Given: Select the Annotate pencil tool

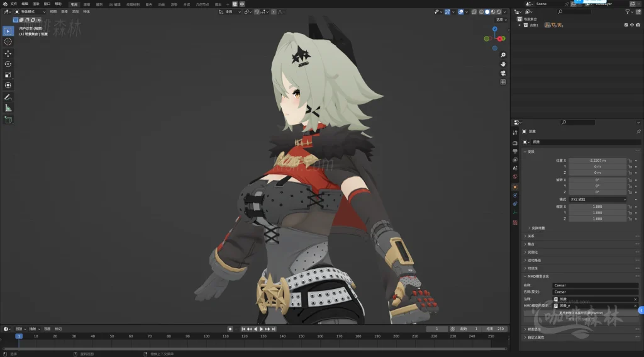Looking at the screenshot, I should click(x=8, y=97).
